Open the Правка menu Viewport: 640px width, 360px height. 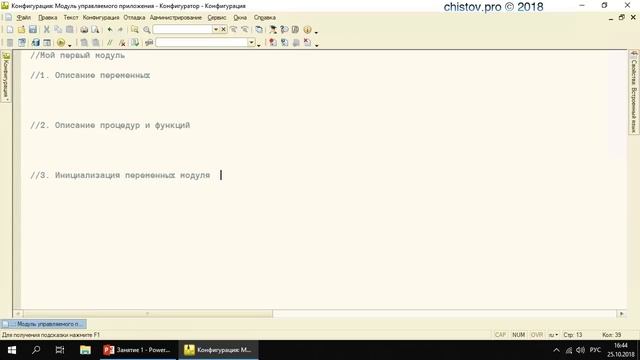[48, 18]
